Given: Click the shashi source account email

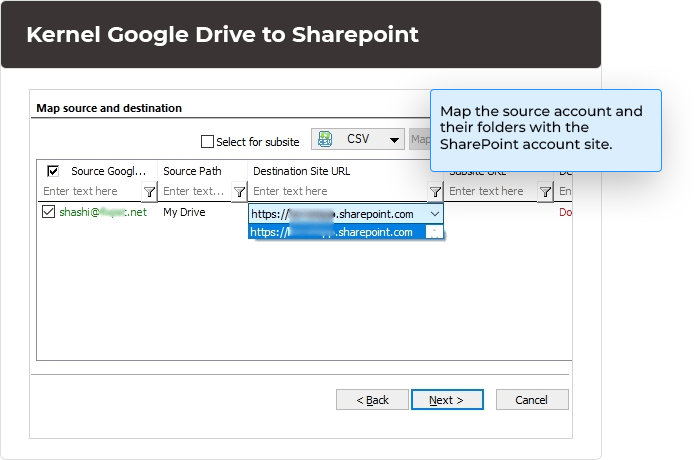Looking at the screenshot, I should 103,212.
